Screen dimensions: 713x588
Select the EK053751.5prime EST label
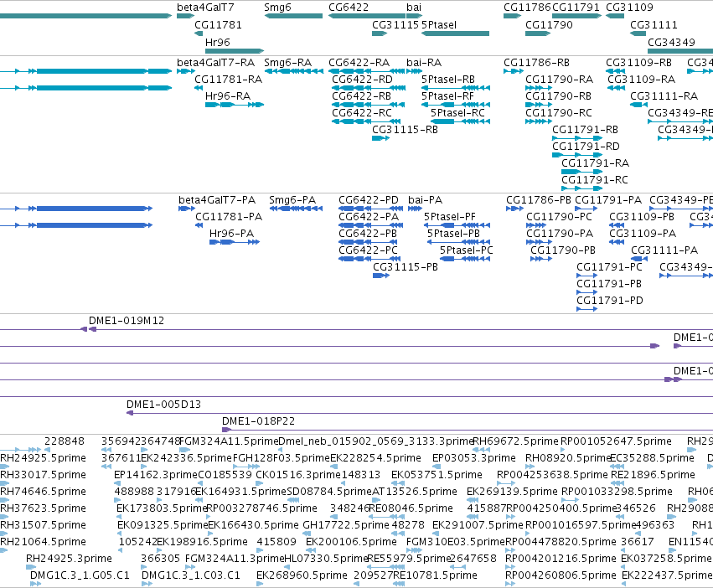pos(437,475)
